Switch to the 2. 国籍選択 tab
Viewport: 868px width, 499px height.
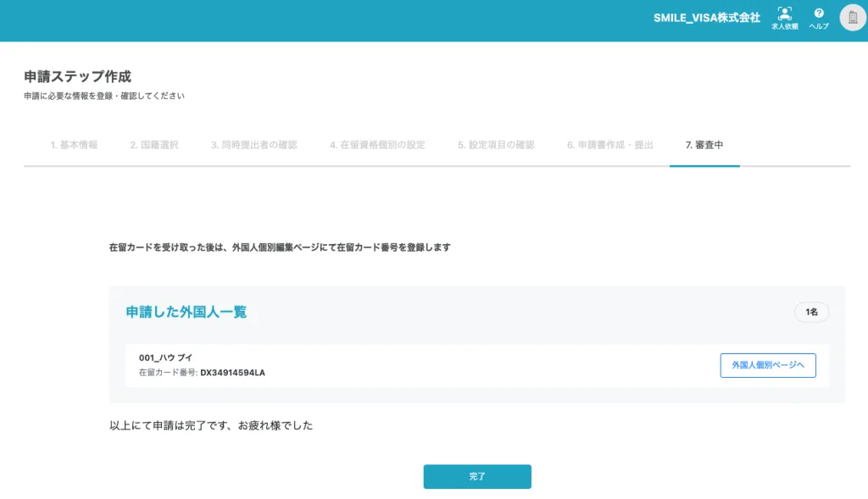click(154, 145)
